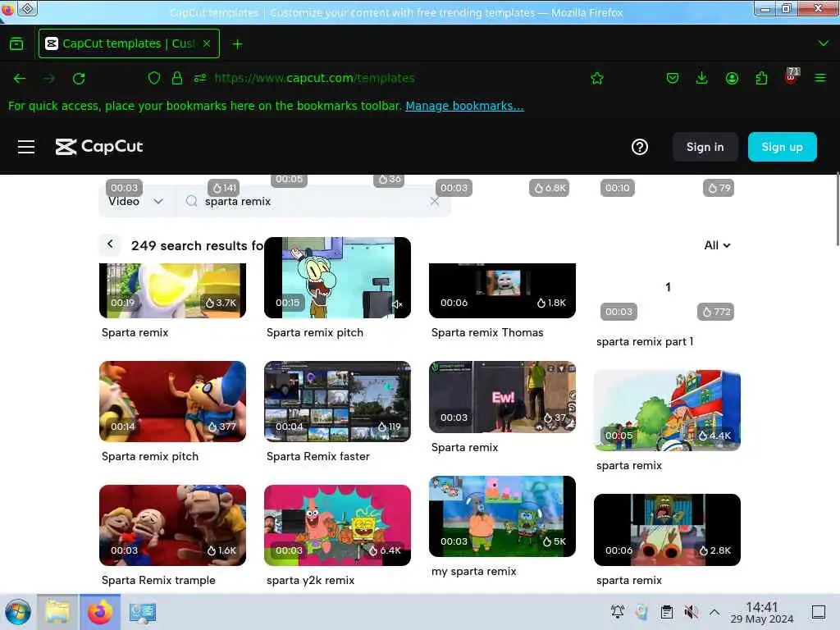Viewport: 840px width, 630px height.
Task: Click the Firefox back arrow
Action: tap(20, 78)
